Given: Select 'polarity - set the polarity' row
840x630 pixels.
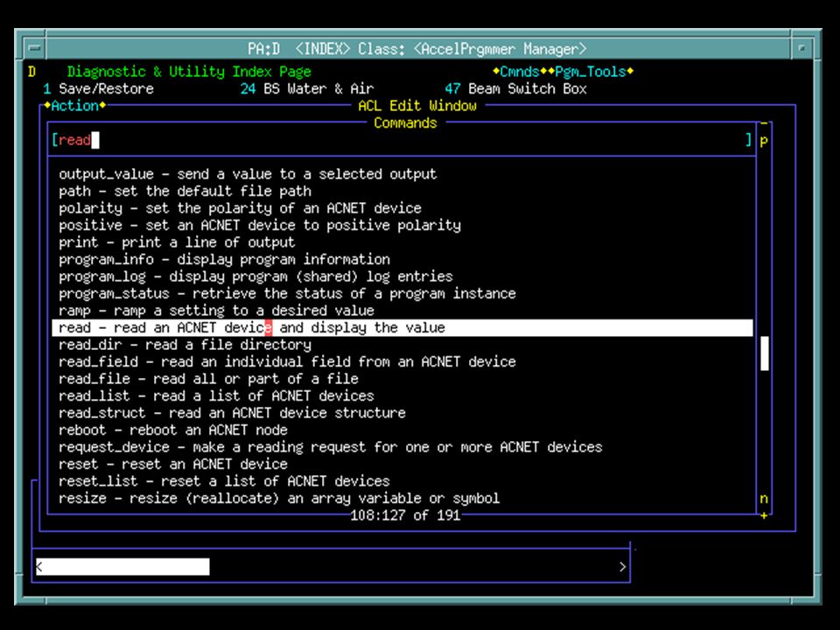Looking at the screenshot, I should tap(402, 208).
